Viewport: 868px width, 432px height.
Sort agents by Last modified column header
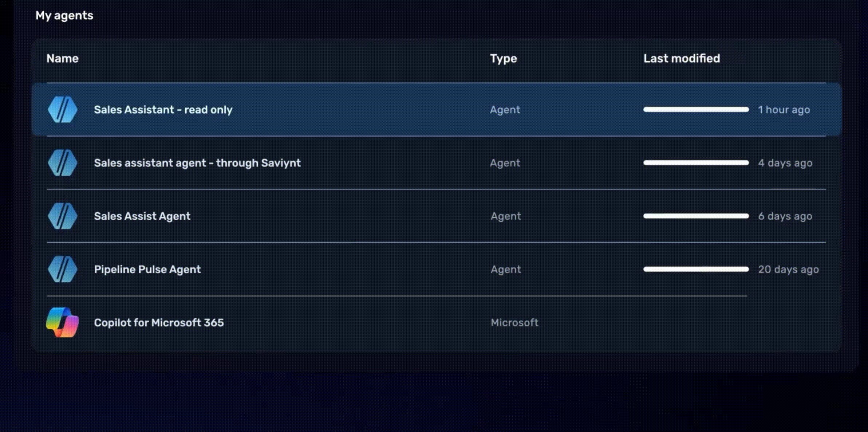[x=682, y=58]
